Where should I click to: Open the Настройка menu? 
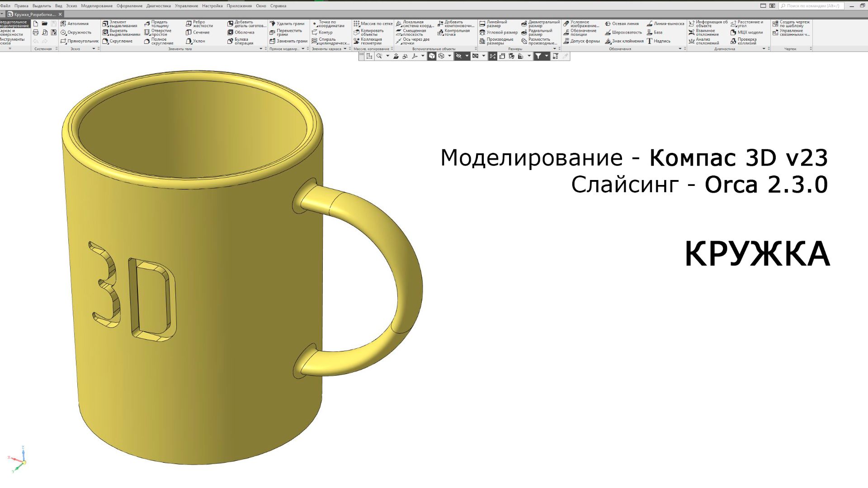[212, 6]
